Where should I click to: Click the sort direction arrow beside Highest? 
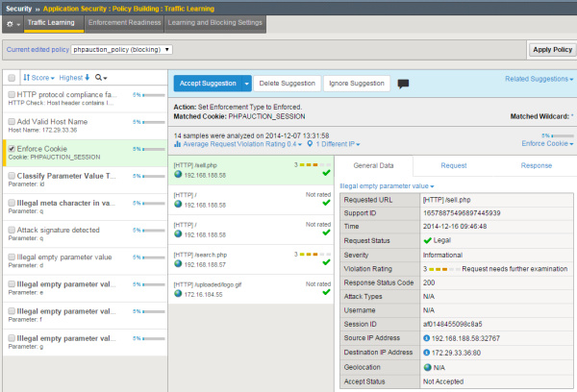click(86, 77)
